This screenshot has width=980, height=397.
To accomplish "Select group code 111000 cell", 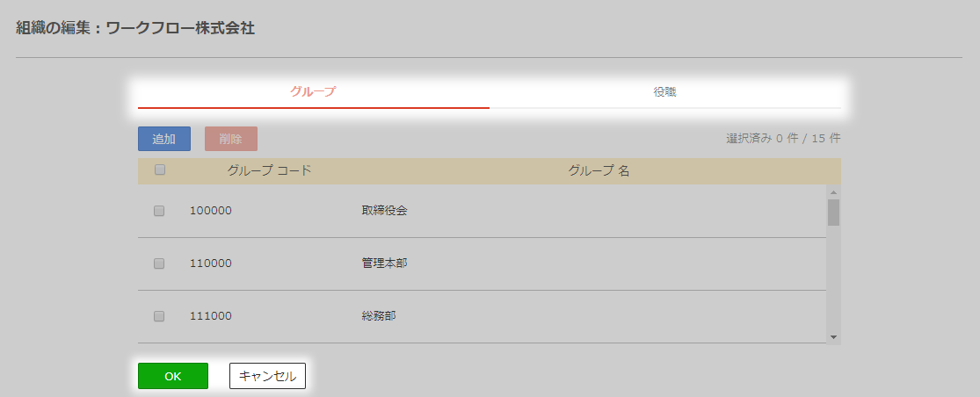I will [x=211, y=316].
